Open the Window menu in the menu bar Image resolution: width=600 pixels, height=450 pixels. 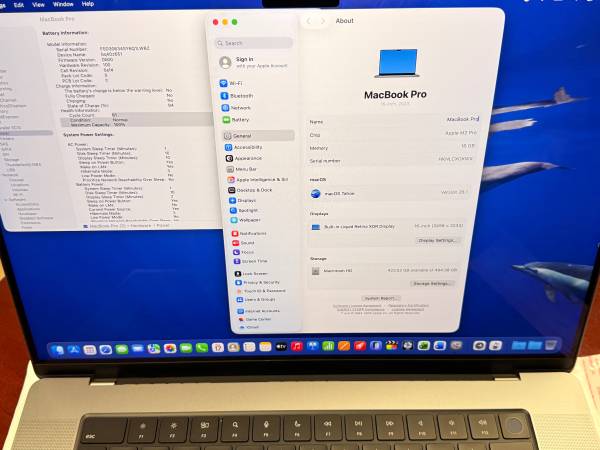(62, 4)
